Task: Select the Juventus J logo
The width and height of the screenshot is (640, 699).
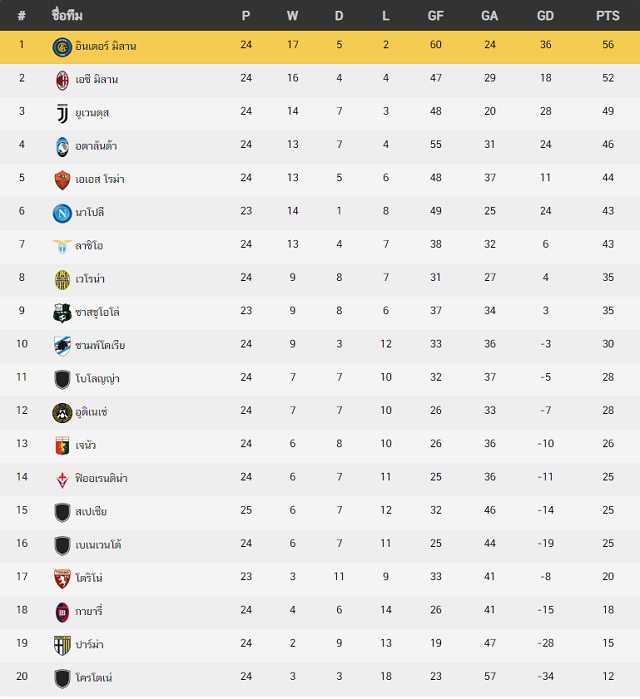Action: coord(62,114)
